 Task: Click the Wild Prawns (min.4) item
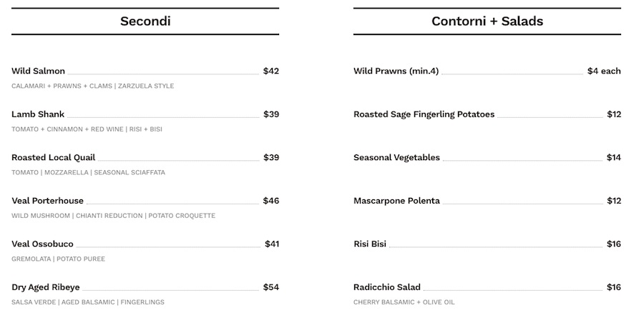pyautogui.click(x=396, y=71)
